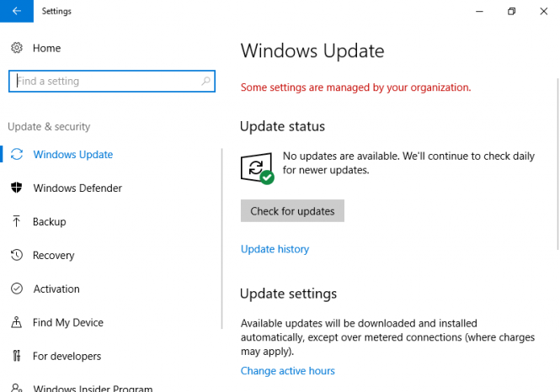Click the 'Some settings are managed by your organization.' text
The image size is (560, 392).
click(x=355, y=87)
